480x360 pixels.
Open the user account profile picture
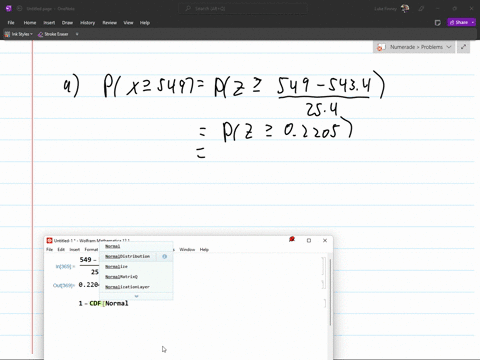pos(405,8)
